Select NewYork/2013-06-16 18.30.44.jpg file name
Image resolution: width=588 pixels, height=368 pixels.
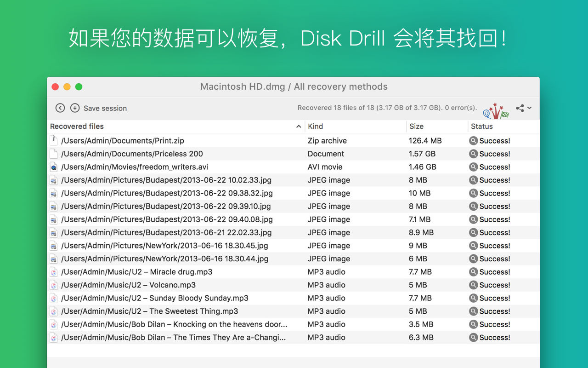point(164,259)
